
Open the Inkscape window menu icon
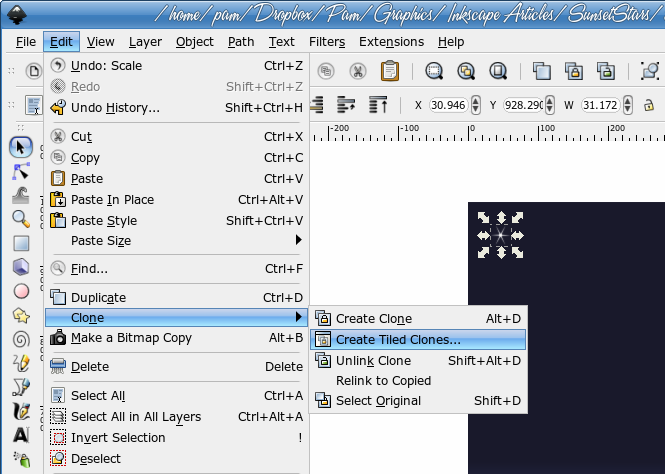17,14
